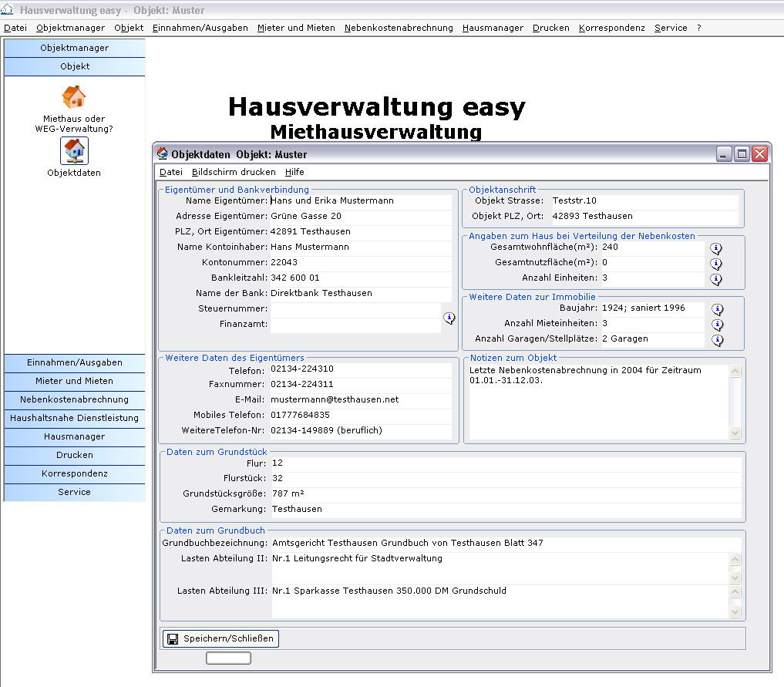Open the Einnahmen/Ausgaben menu

pos(200,28)
